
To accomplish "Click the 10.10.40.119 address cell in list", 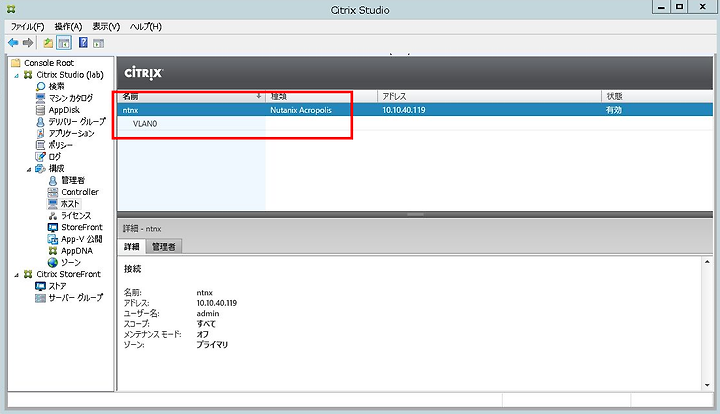I will pyautogui.click(x=404, y=110).
